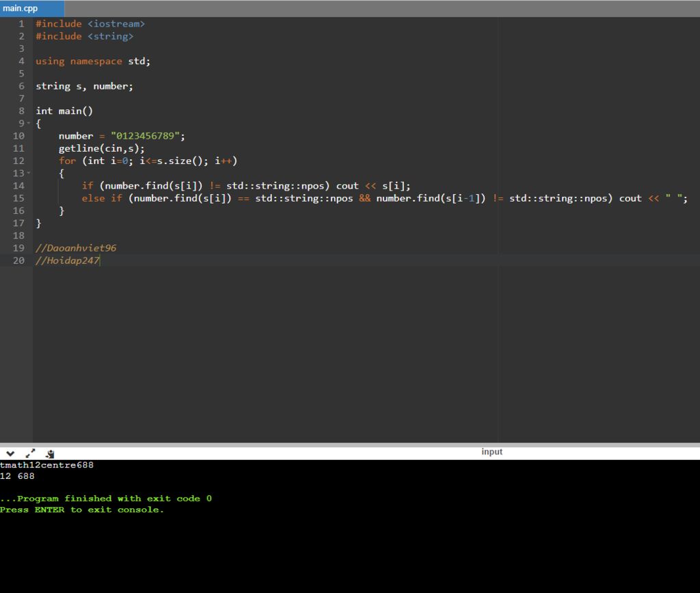Click line number 1 in gutter
The width and height of the screenshot is (700, 593).
[21, 24]
